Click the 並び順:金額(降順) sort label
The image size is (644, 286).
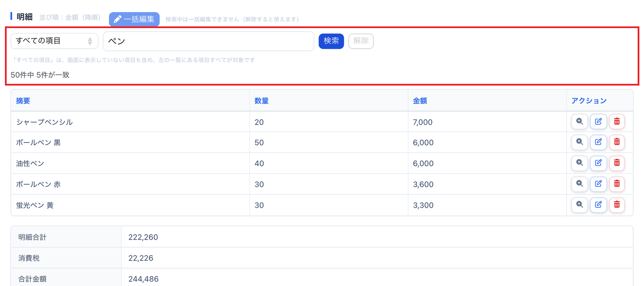[72, 18]
